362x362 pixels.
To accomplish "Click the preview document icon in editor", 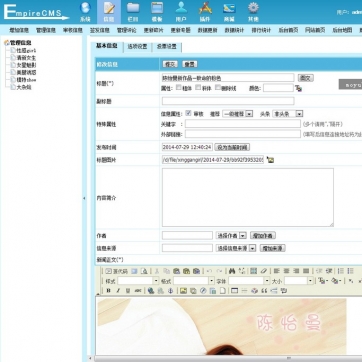I will click(144, 271).
